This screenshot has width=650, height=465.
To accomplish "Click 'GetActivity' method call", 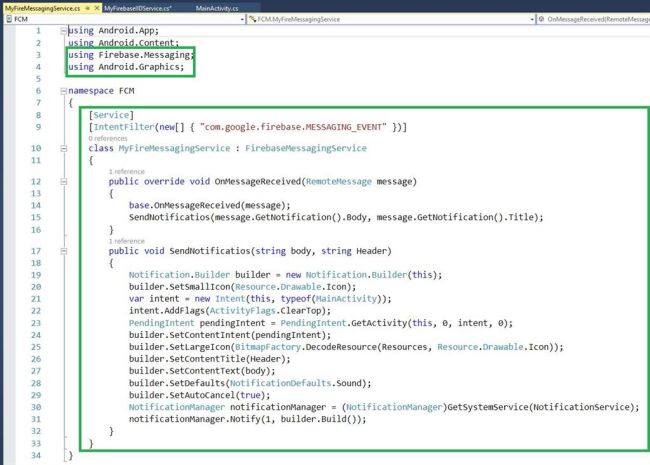I will [x=379, y=323].
